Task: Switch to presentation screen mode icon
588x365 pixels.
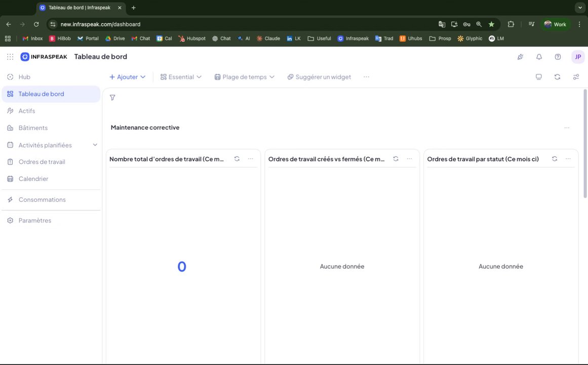Action: point(538,77)
